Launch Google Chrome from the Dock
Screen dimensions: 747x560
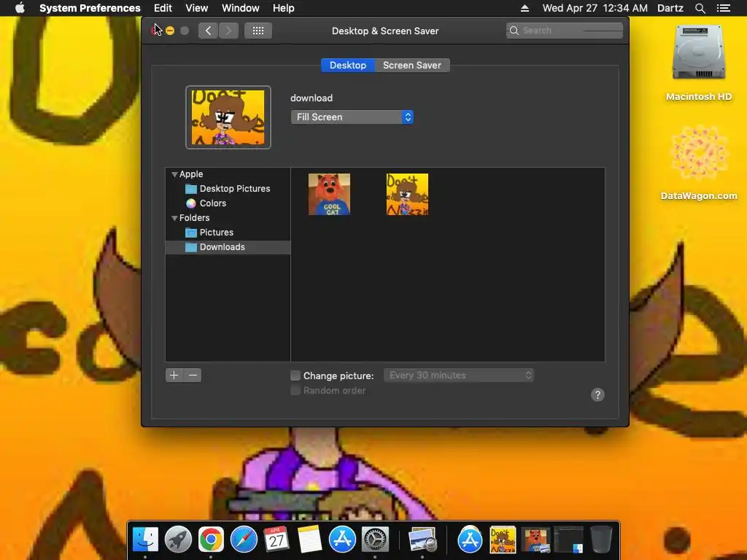(211, 540)
